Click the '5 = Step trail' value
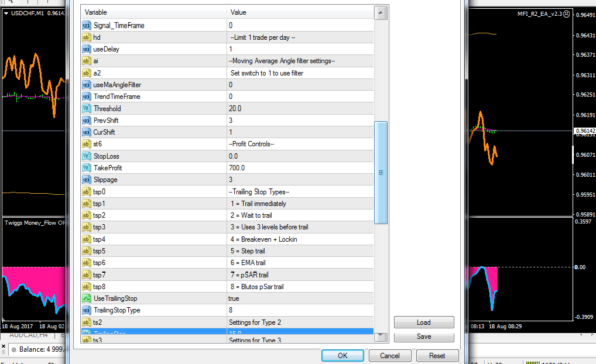 [x=248, y=251]
